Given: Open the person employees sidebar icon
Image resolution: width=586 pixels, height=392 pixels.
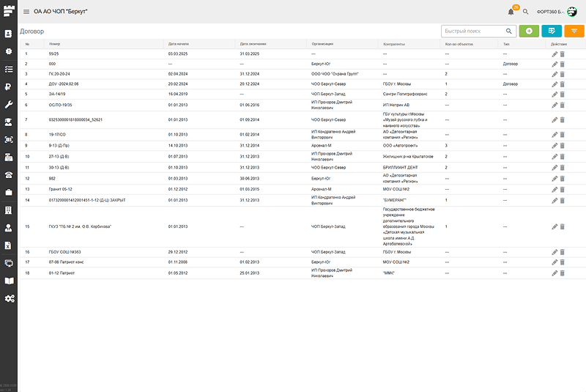Looking at the screenshot, I should [9, 228].
